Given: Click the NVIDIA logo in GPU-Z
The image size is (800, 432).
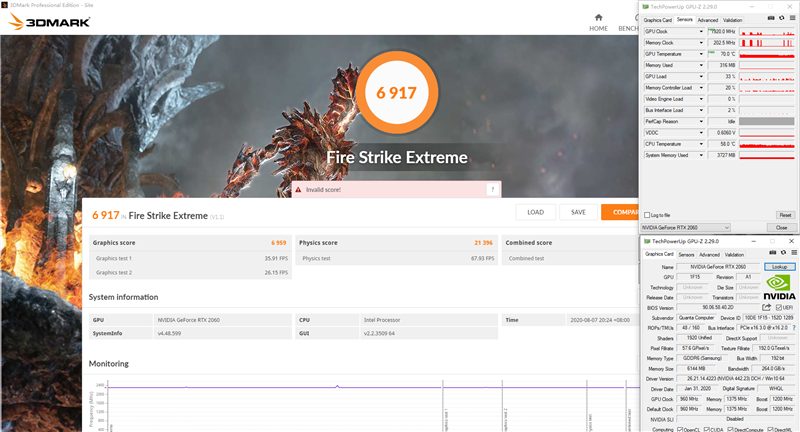Looking at the screenshot, I should tap(779, 287).
